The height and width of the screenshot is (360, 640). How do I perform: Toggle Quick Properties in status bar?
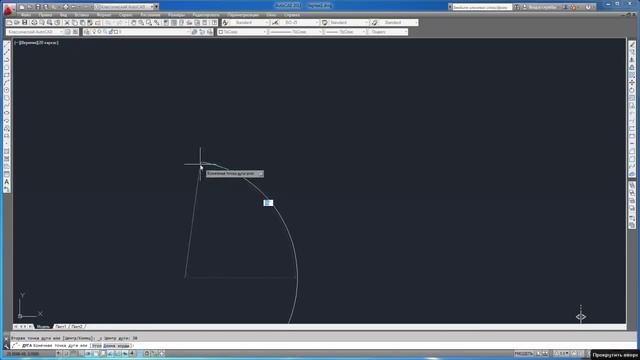pyautogui.click(x=147, y=353)
